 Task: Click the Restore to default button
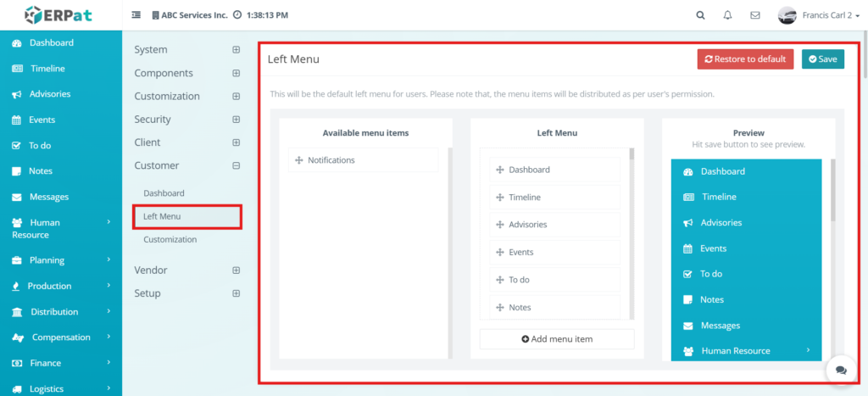pyautogui.click(x=745, y=59)
